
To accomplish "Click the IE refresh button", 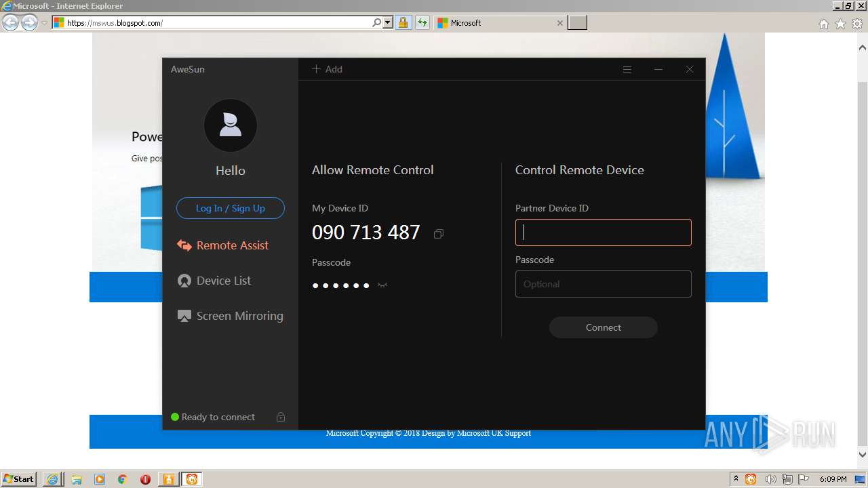I will [422, 22].
